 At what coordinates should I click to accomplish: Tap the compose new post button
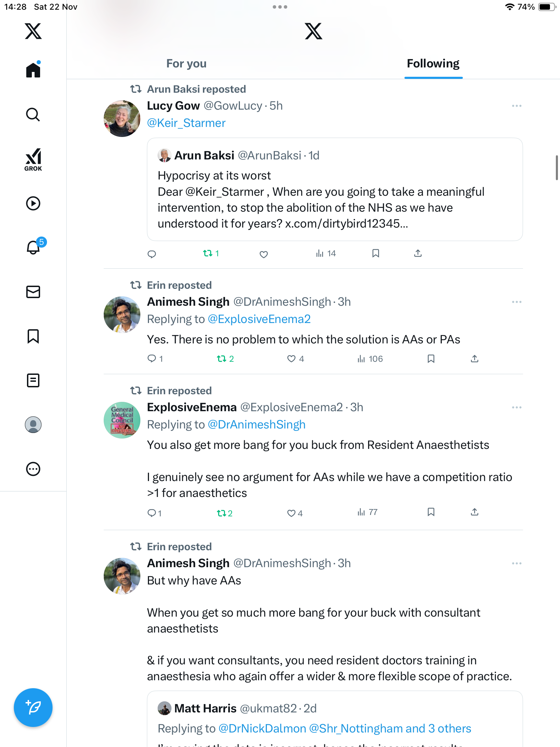pos(33,707)
